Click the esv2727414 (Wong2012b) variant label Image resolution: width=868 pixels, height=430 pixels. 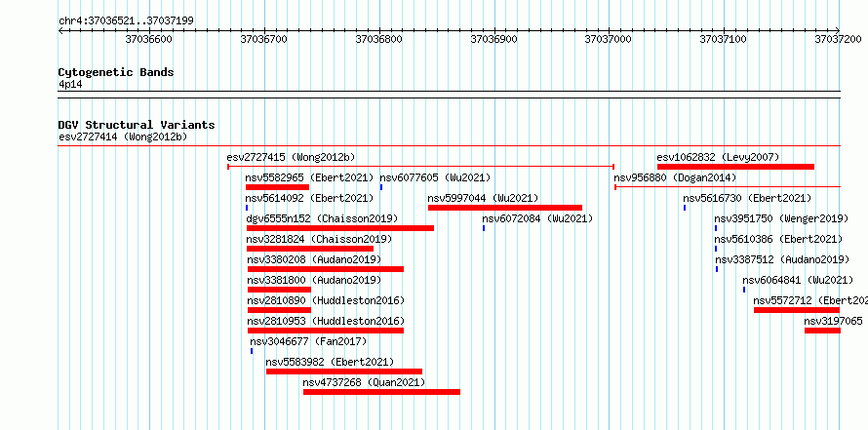[124, 137]
